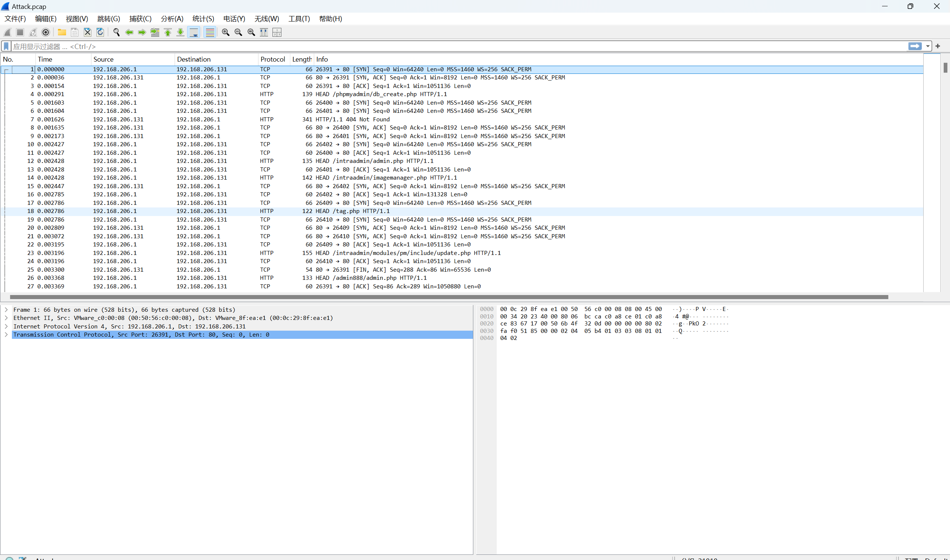This screenshot has height=560, width=950.
Task: Open the 电话(Y) menu
Action: [x=234, y=19]
